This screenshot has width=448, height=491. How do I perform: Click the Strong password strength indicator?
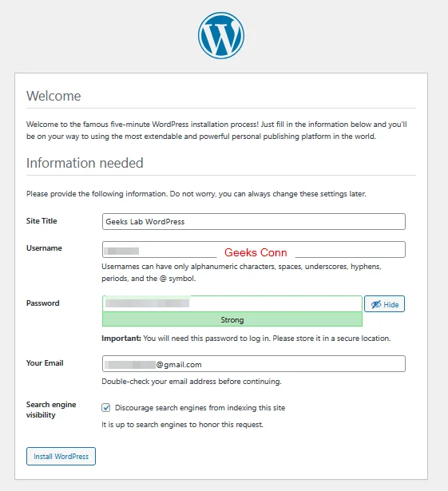232,319
